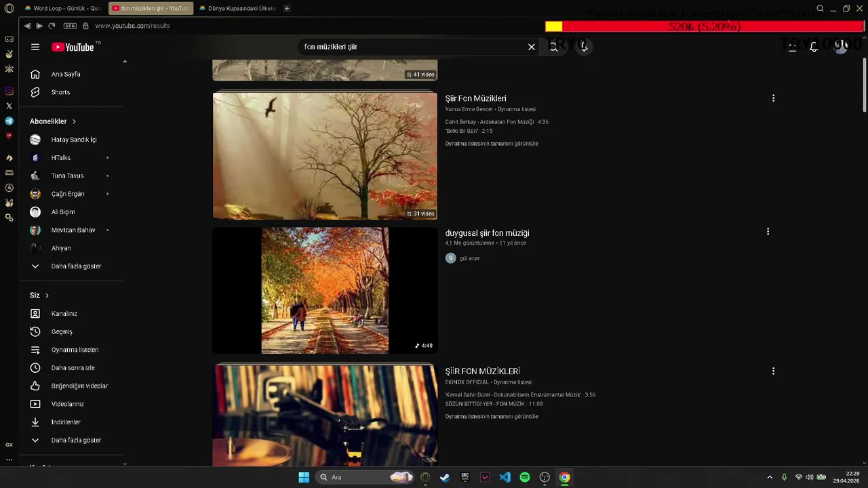
Task: Open Opera menu logo button
Action: click(x=9, y=8)
